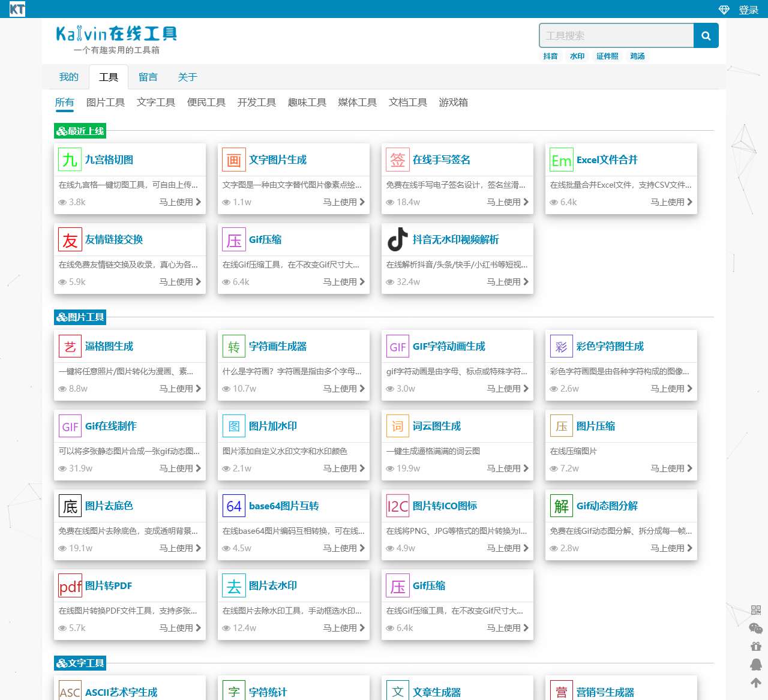Click the 工具搜索 search input field
This screenshot has width=768, height=700.
point(616,35)
